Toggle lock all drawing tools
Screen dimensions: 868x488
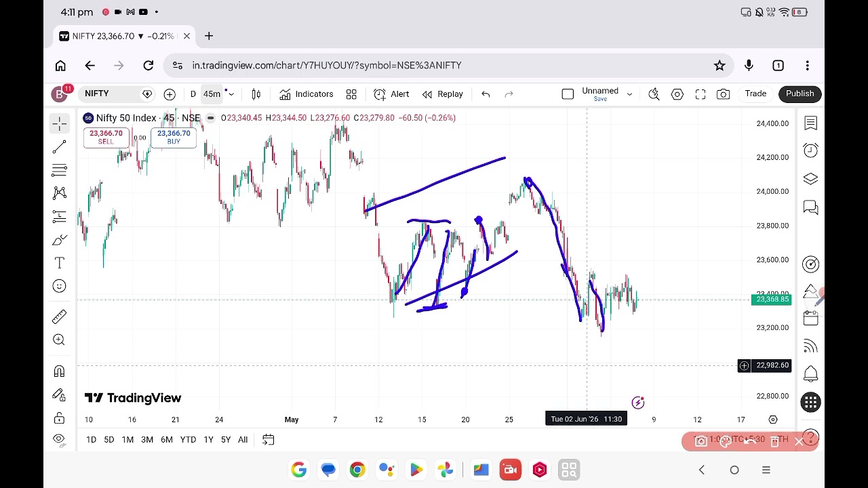[x=60, y=418]
